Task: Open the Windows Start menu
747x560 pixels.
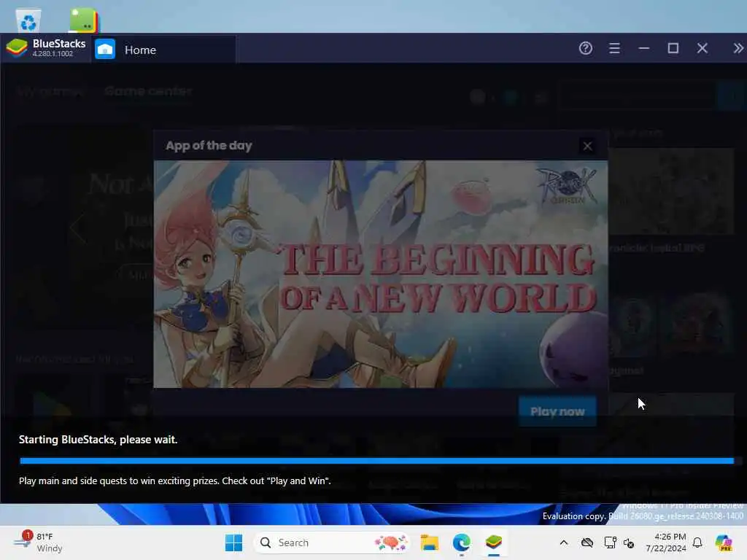Action: click(233, 542)
